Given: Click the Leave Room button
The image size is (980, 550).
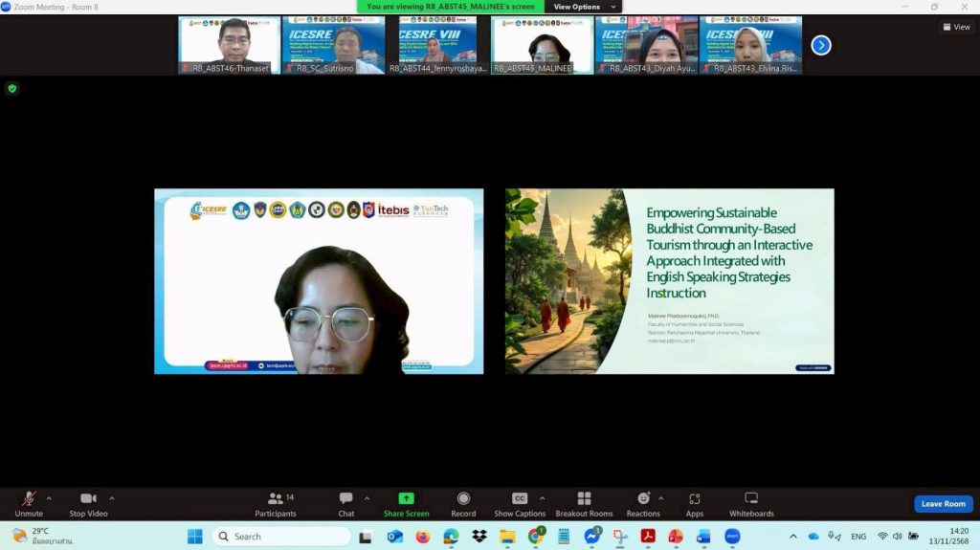Looking at the screenshot, I should (943, 504).
